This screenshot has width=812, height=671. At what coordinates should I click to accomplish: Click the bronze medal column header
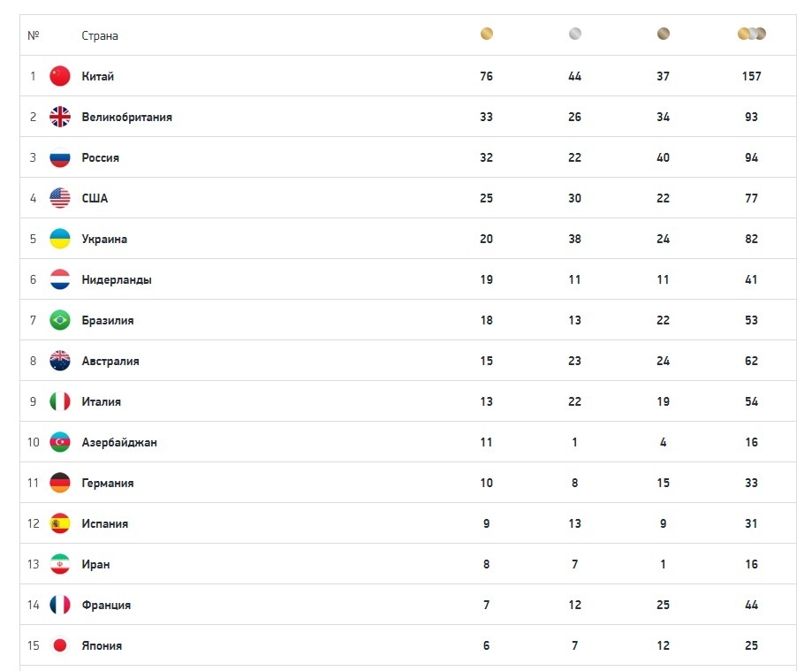[663, 34]
